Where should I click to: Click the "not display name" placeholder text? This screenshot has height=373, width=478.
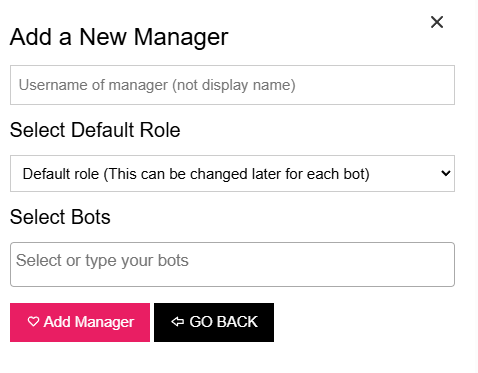point(235,85)
